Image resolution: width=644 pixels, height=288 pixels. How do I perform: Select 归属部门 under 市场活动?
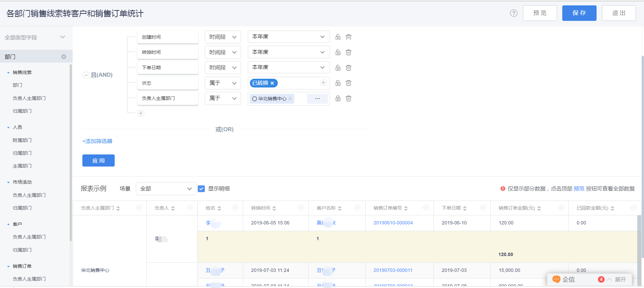tap(22, 208)
